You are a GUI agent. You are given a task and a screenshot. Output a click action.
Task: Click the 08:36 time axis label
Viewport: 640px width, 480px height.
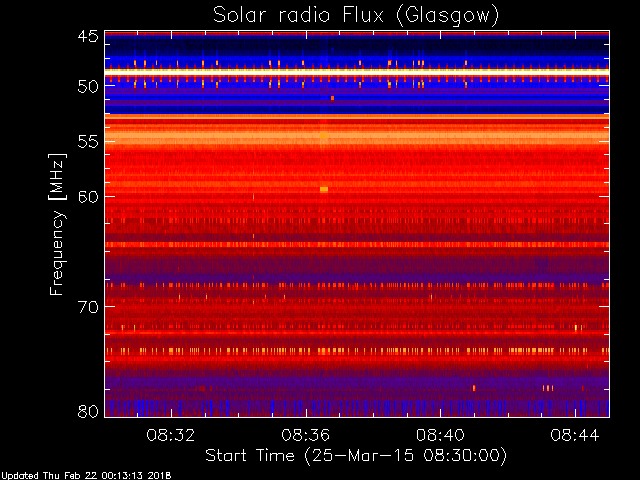305,435
